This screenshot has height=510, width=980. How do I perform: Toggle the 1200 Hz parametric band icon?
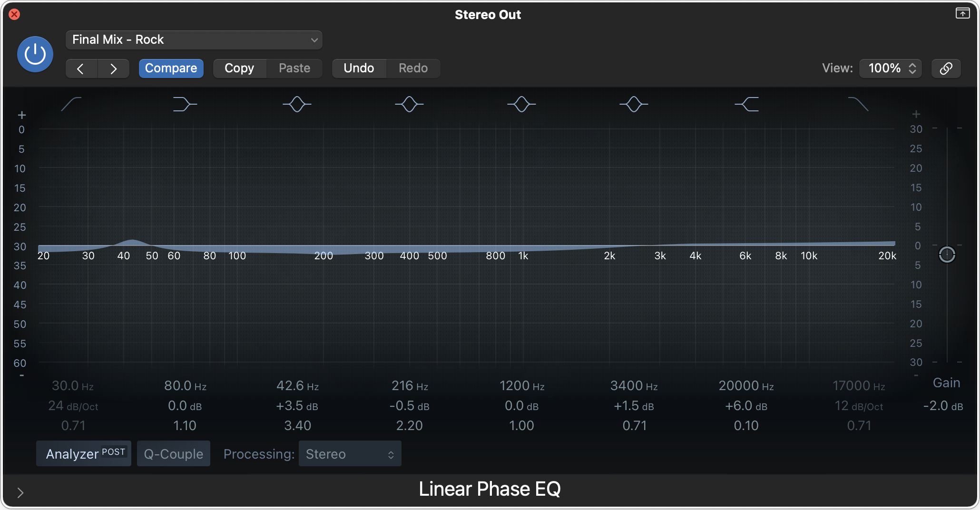(x=521, y=104)
